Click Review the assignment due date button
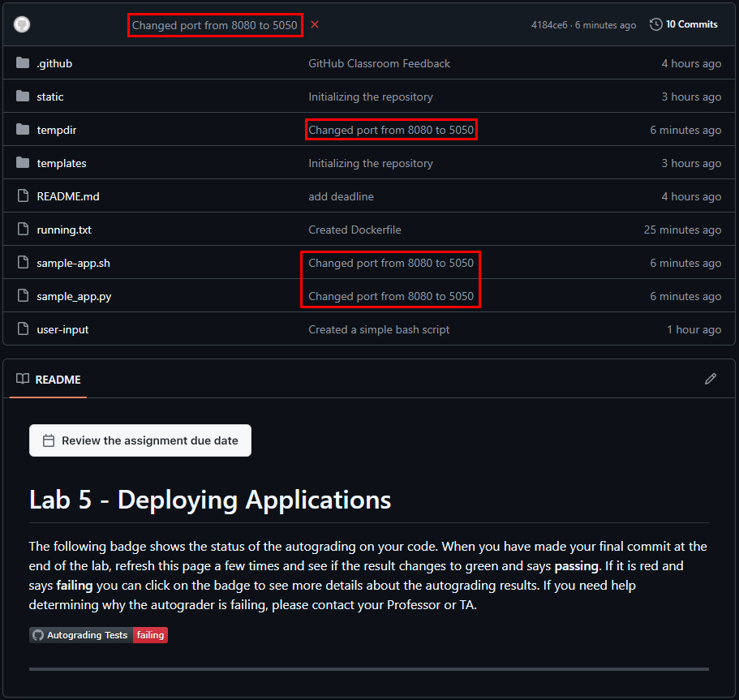This screenshot has width=739, height=700. 140,440
